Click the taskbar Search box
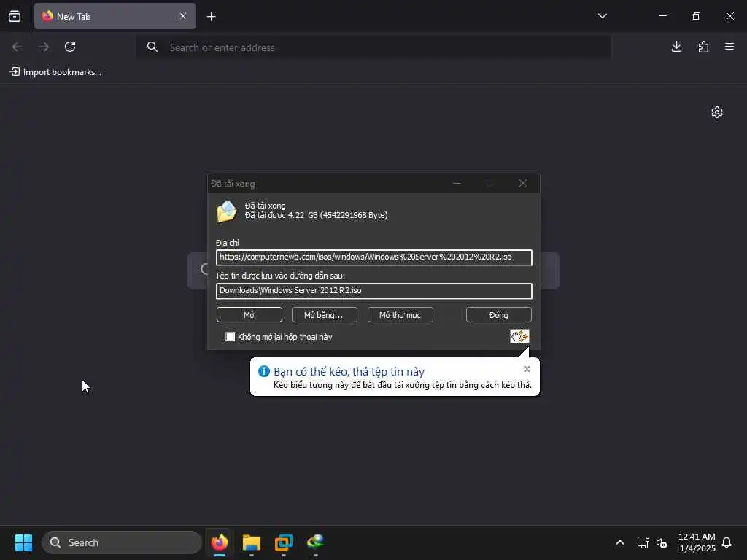Image resolution: width=747 pixels, height=560 pixels. (x=122, y=542)
